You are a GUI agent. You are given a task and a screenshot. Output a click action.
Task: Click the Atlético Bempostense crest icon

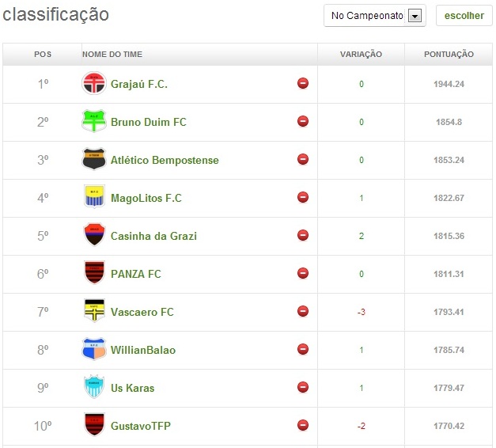tap(94, 160)
